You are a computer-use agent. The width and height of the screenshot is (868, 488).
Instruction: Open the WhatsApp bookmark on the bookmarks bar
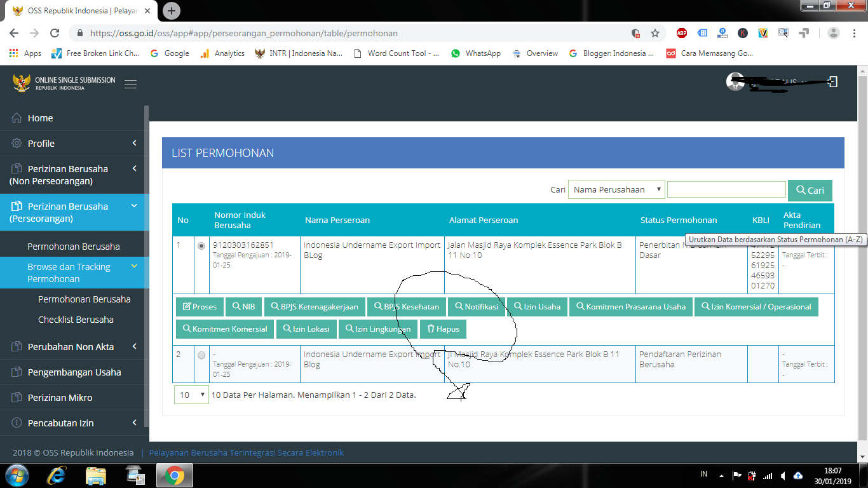click(476, 53)
